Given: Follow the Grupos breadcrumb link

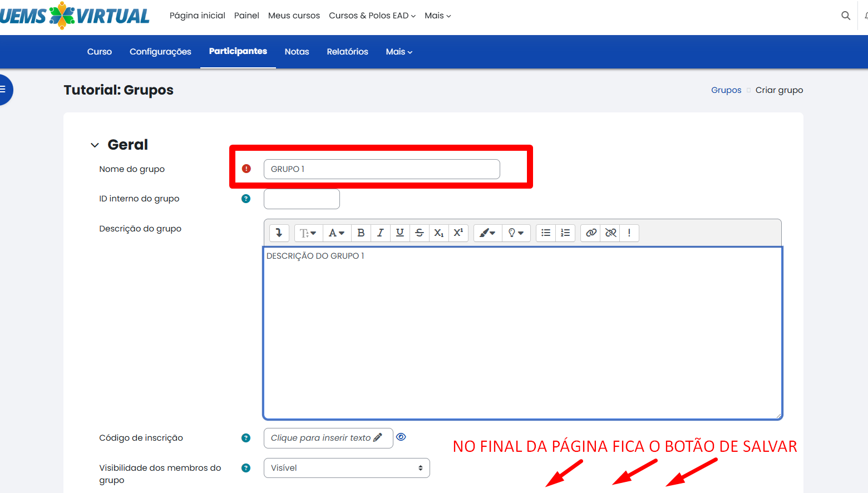Looking at the screenshot, I should pos(726,90).
